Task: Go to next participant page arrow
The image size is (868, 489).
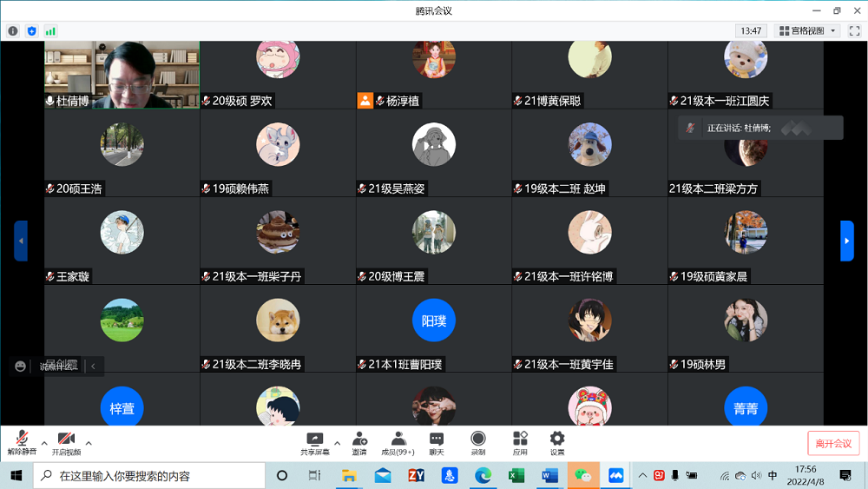Action: pyautogui.click(x=847, y=241)
